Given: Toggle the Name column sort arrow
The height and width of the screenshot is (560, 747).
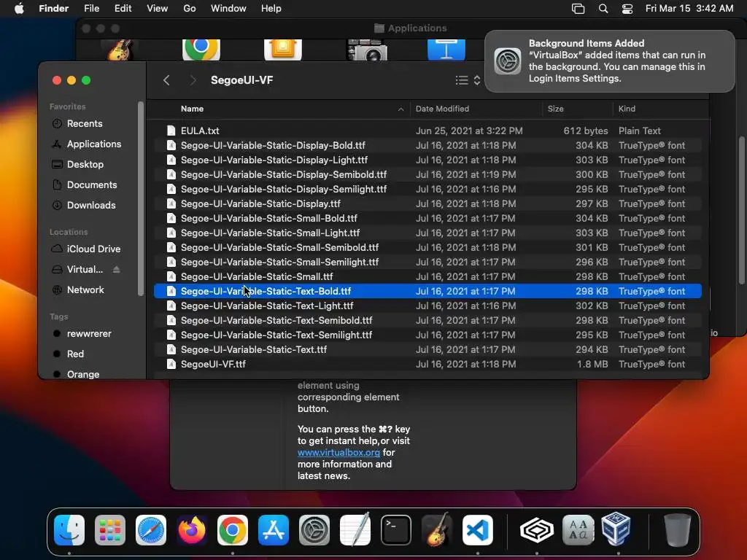Looking at the screenshot, I should click(400, 109).
